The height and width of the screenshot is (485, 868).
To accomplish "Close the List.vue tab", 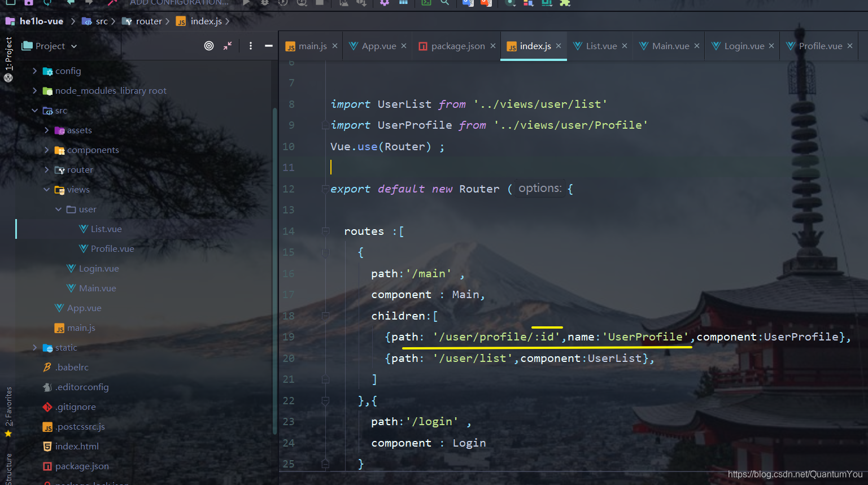I will [625, 46].
